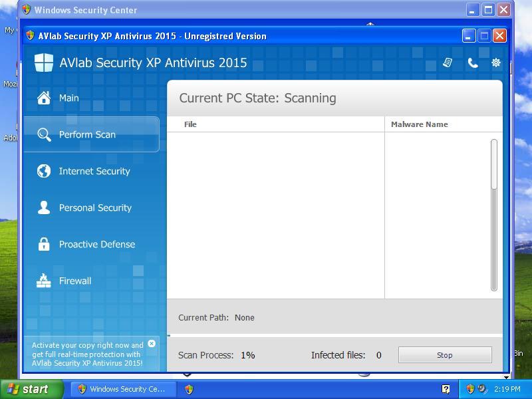The height and width of the screenshot is (399, 532).
Task: Stop the running scan
Action: click(444, 355)
